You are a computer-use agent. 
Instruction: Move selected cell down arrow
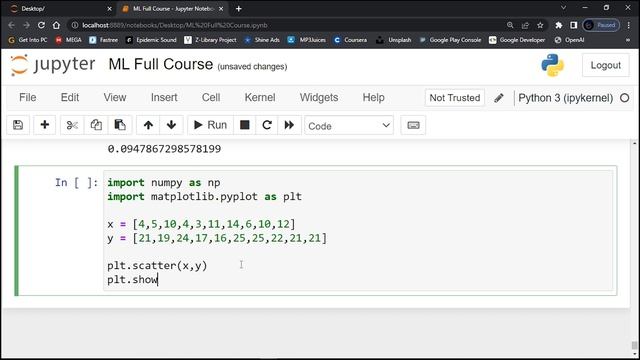(x=171, y=125)
